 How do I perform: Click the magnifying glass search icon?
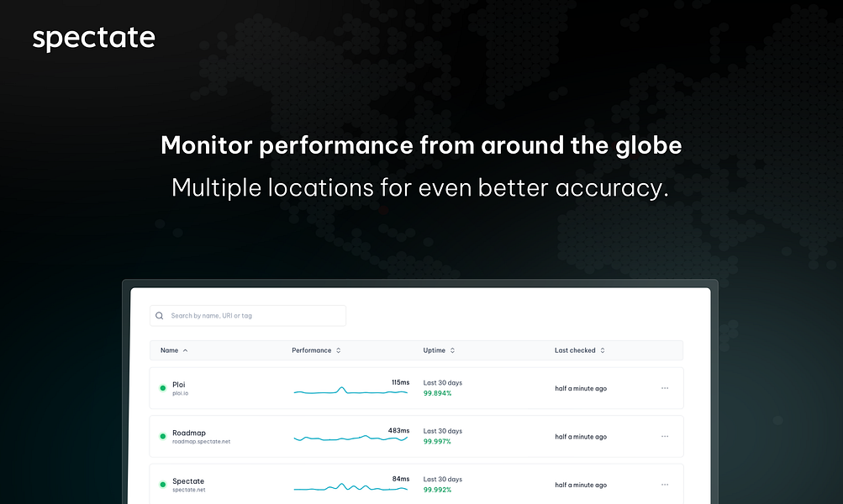[159, 315]
